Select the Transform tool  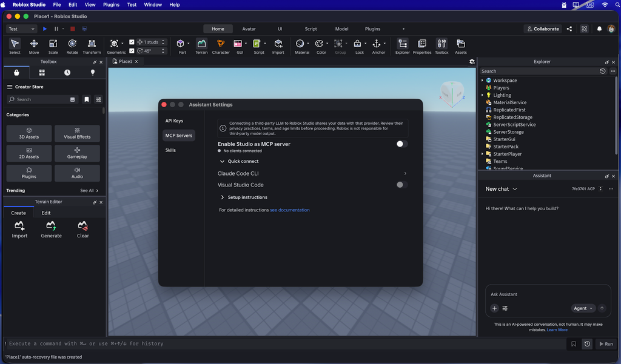pos(92,46)
